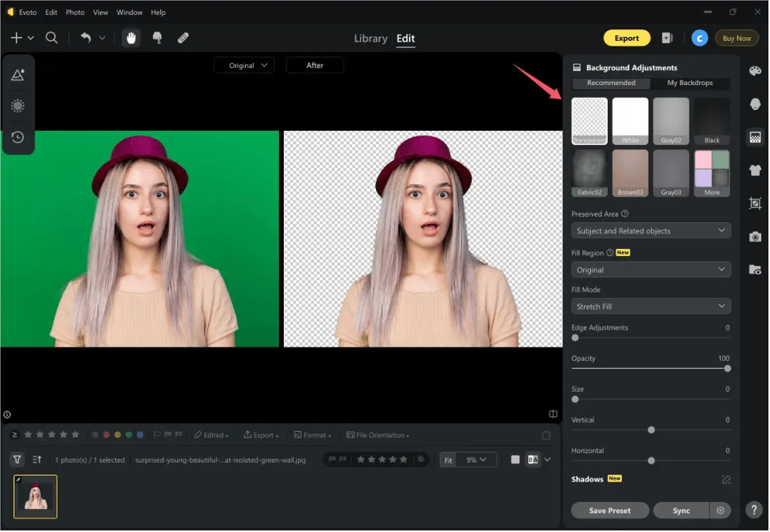Click the Export button

(x=627, y=37)
